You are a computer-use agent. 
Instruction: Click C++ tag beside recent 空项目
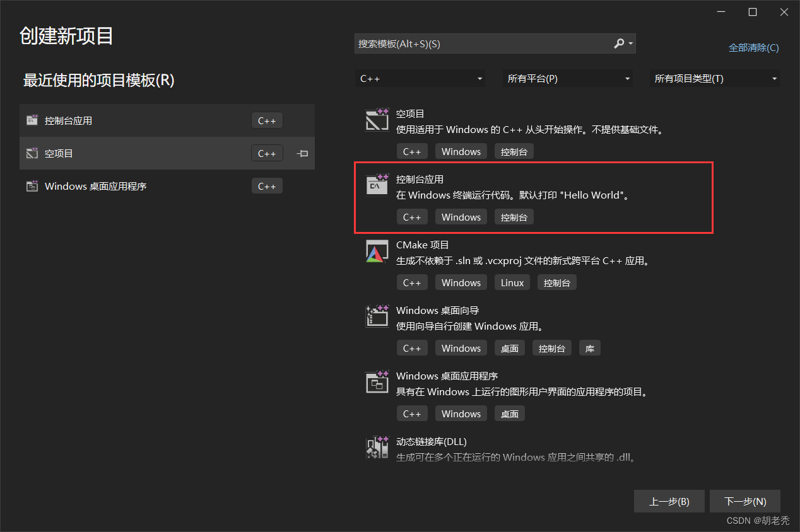[267, 153]
